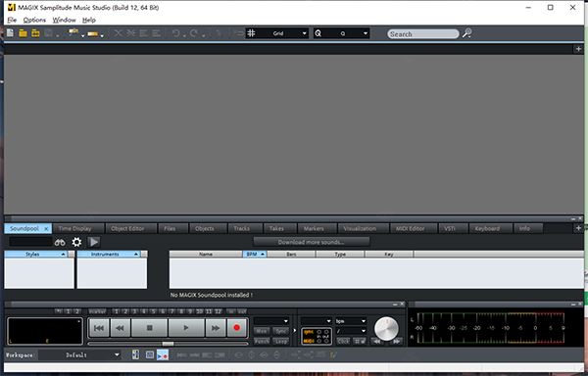The image size is (588, 376).
Task: Click the binoculars icon in Soundpool
Action: (60, 242)
